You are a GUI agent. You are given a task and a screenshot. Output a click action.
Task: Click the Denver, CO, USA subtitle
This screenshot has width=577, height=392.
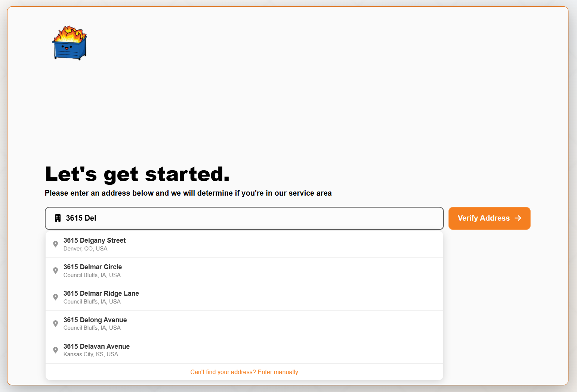click(85, 249)
